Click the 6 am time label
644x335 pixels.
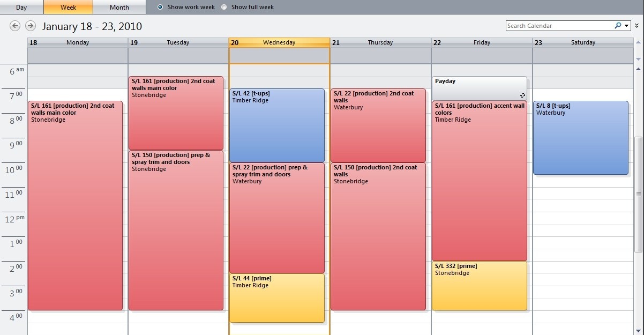pos(17,71)
